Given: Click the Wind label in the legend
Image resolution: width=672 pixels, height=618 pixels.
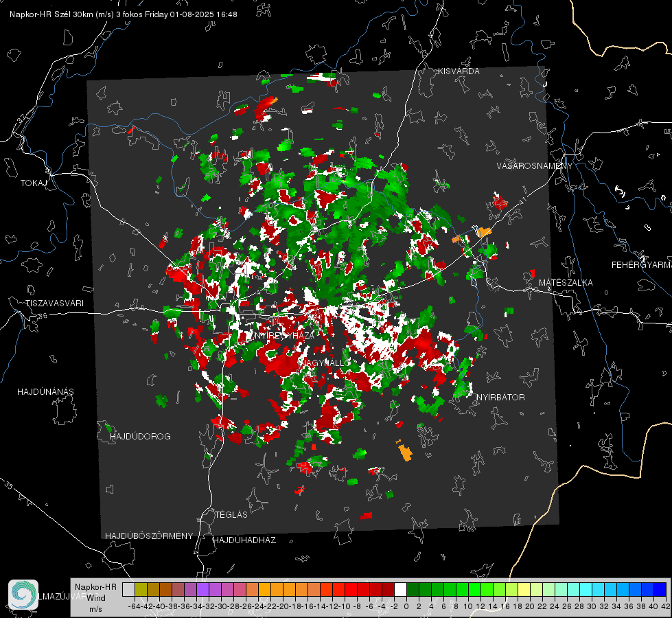Looking at the screenshot, I should click(95, 598).
